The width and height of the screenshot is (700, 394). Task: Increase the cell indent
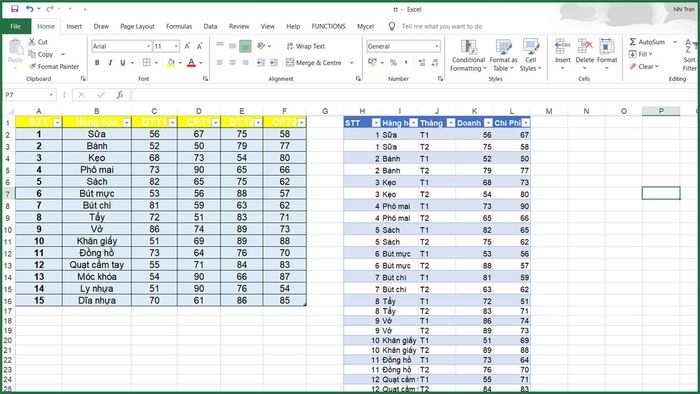(274, 62)
